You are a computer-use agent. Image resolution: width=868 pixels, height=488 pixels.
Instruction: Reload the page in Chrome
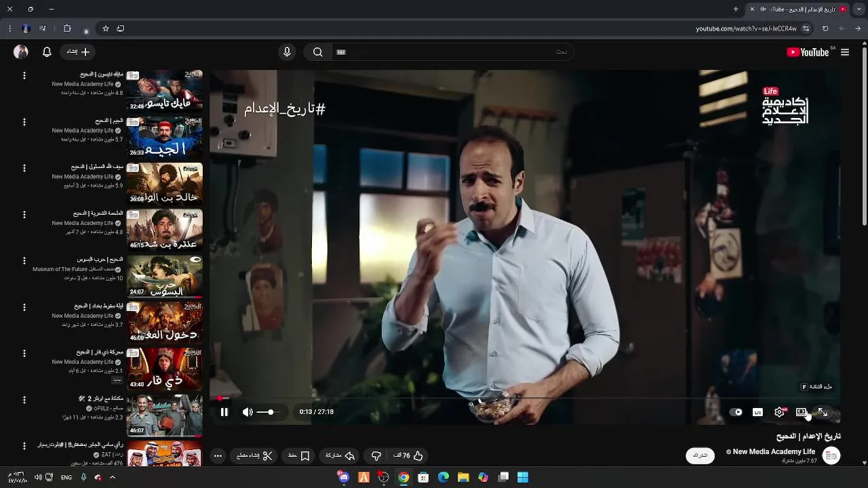825,28
